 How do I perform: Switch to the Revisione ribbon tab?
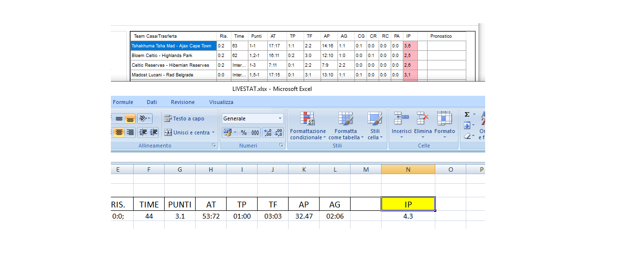183,102
